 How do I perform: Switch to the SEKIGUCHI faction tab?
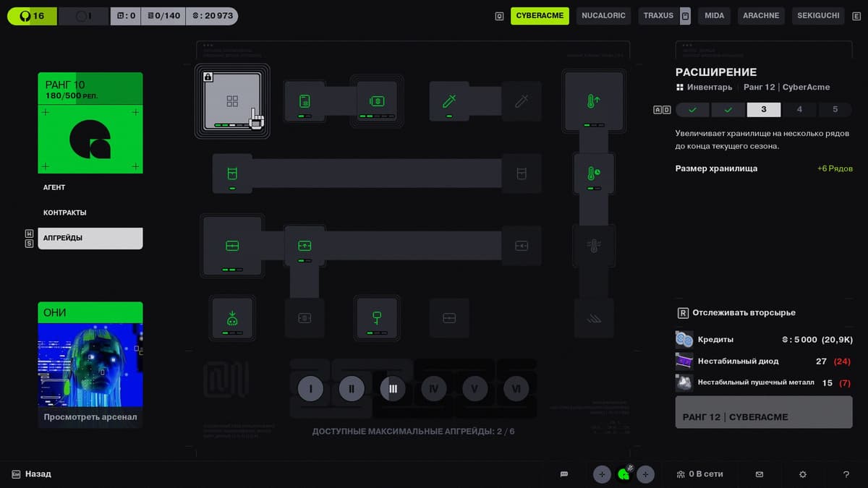click(817, 16)
